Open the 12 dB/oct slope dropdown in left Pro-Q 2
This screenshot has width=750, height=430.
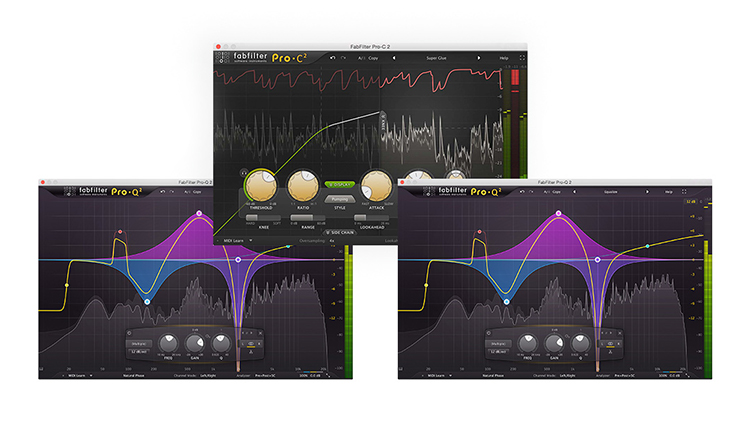139,352
